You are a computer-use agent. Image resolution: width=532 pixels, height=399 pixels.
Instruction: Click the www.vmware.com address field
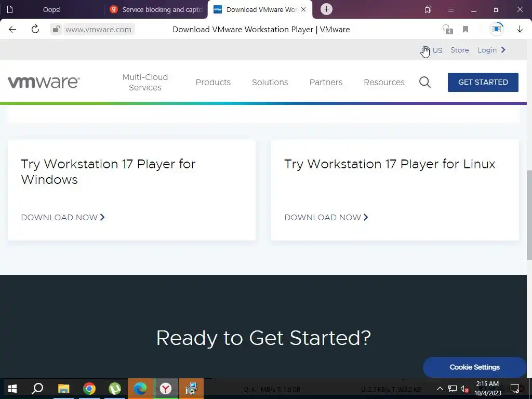tap(98, 30)
